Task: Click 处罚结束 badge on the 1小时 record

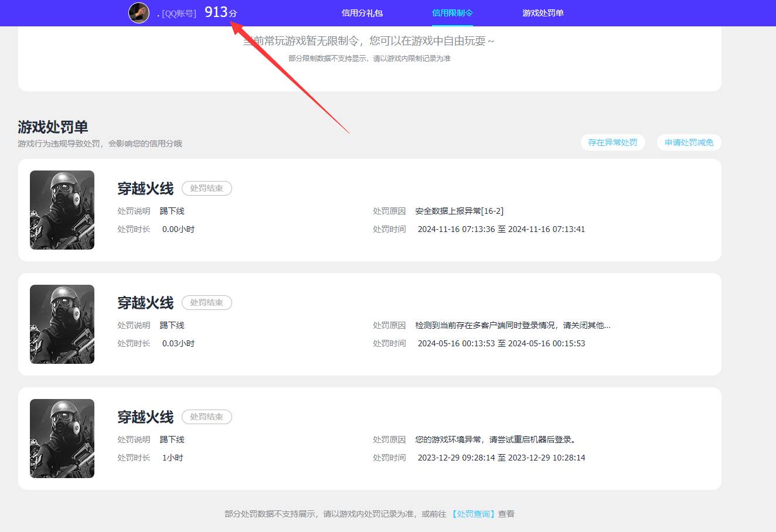Action: click(206, 417)
